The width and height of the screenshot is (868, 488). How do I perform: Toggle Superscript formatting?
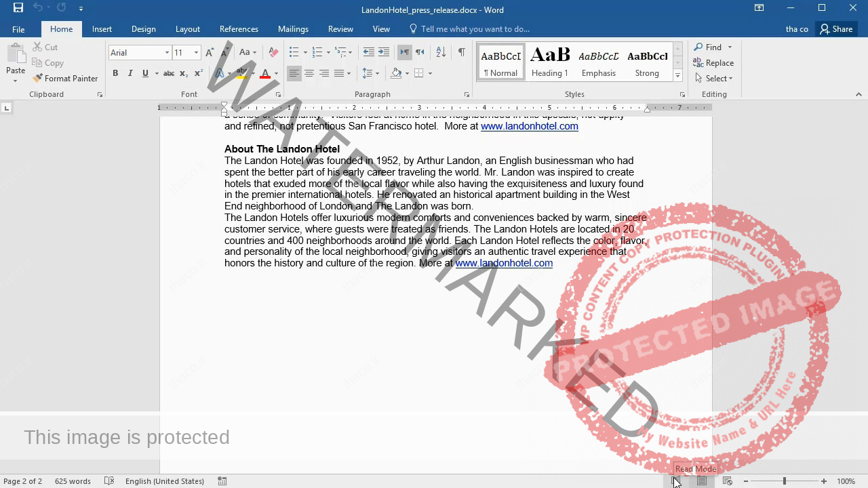pos(198,73)
